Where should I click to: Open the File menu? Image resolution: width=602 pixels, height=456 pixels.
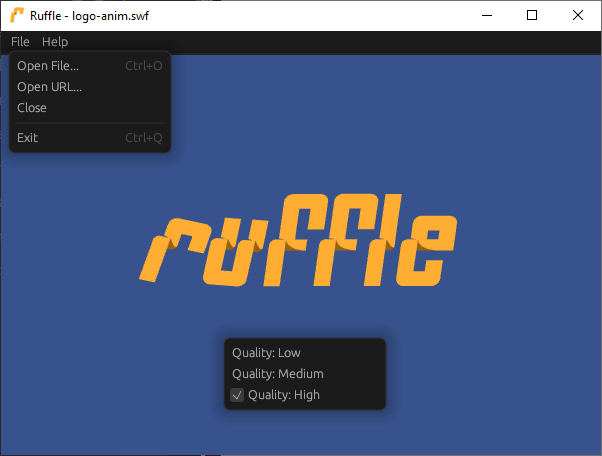coord(20,42)
